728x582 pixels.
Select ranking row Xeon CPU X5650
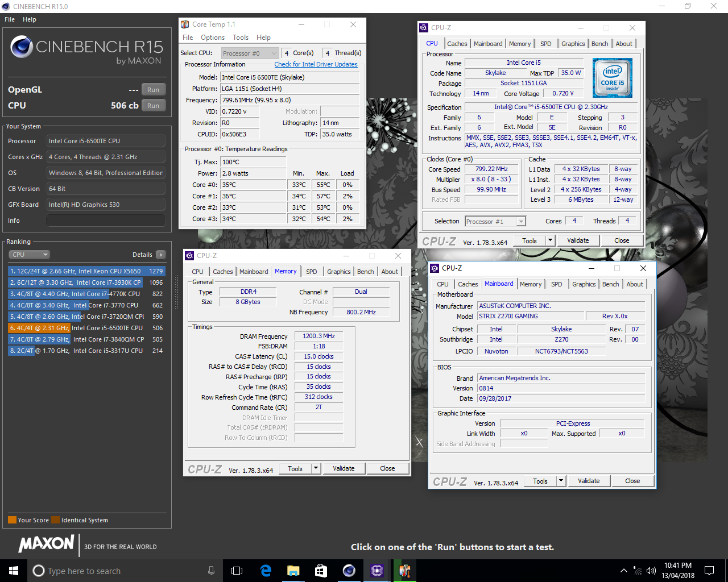tap(86, 271)
